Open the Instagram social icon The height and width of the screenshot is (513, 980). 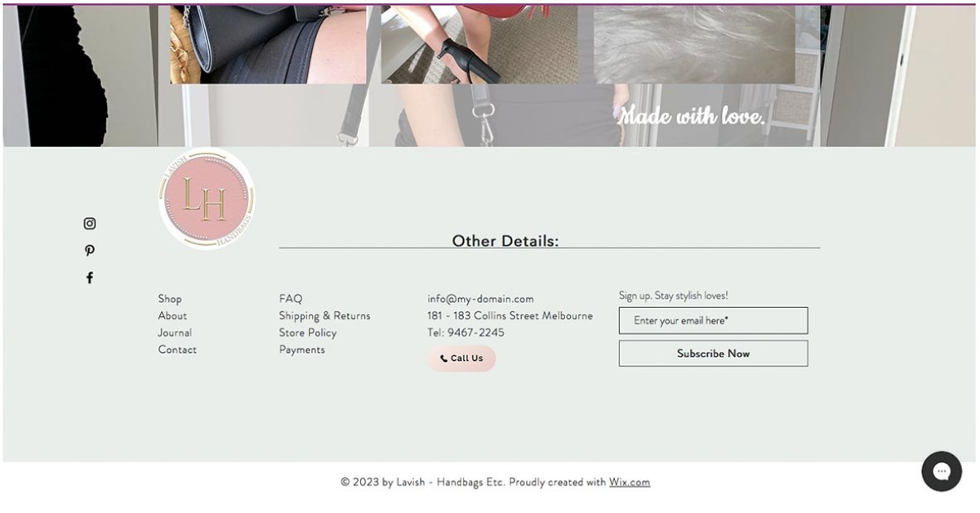pyautogui.click(x=90, y=224)
